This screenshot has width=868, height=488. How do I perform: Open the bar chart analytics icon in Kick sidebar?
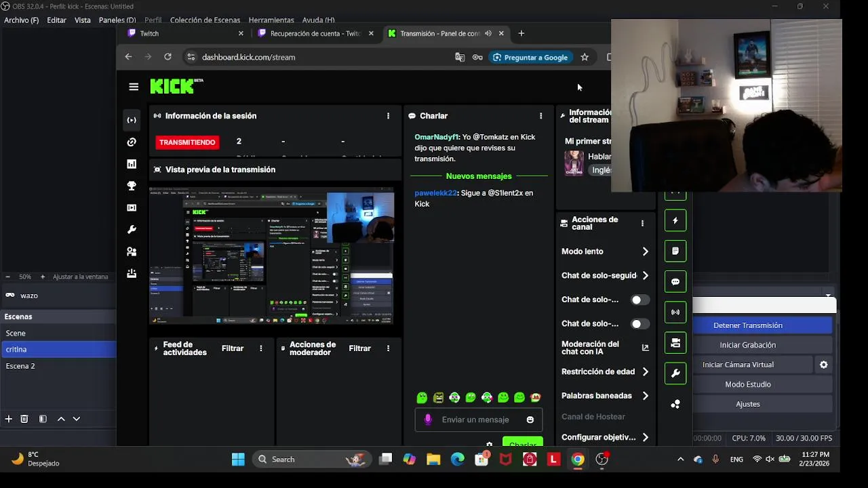(x=132, y=164)
